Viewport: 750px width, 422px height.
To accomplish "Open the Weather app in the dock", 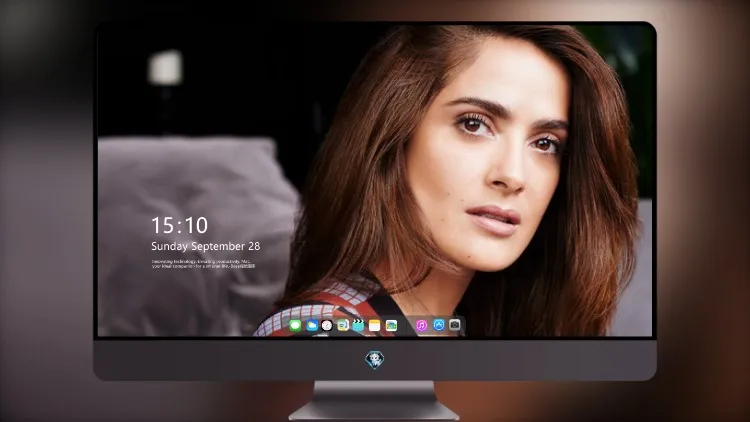I will (x=311, y=326).
